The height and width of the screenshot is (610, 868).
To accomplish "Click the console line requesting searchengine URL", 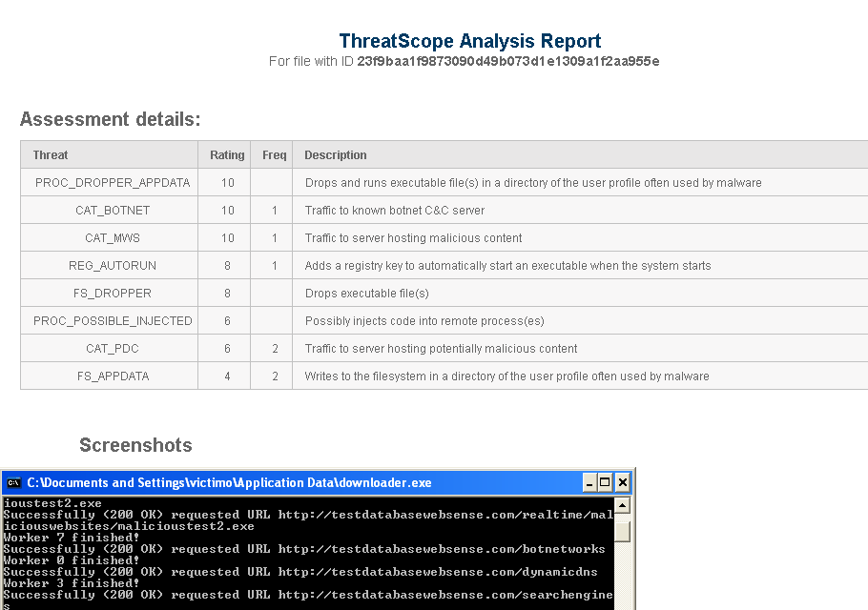I will pyautogui.click(x=308, y=595).
